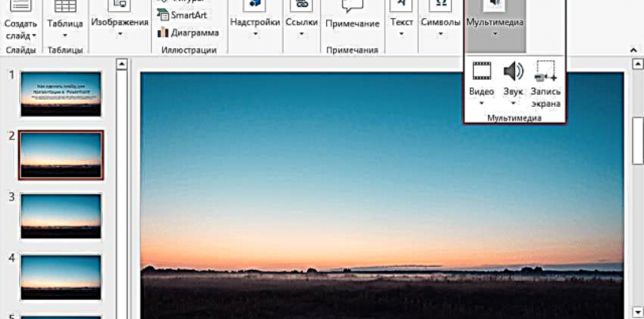Open the Ссылки dropdown
The image size is (644, 319).
[x=302, y=34]
